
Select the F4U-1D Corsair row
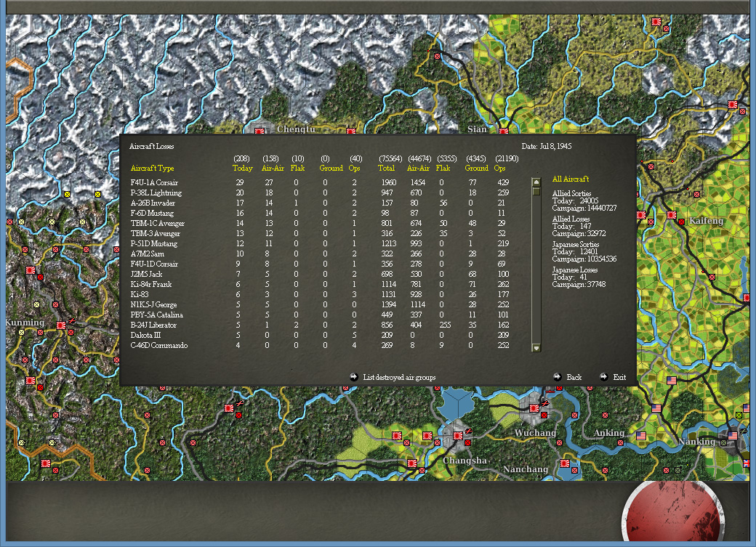pos(320,264)
